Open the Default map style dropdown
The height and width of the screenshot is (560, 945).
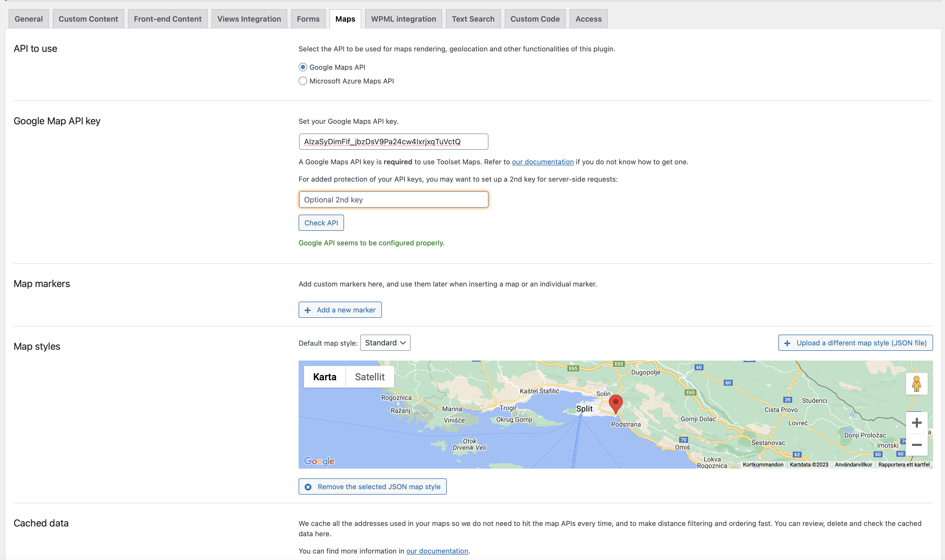pyautogui.click(x=385, y=343)
